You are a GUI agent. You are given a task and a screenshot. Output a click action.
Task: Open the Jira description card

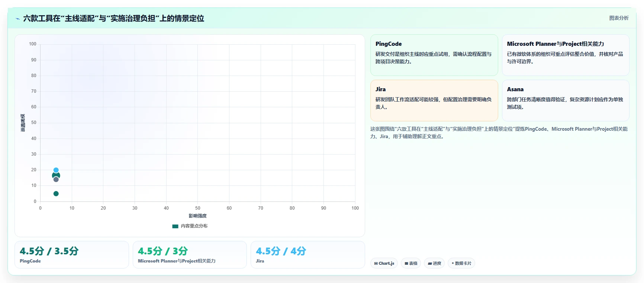tap(434, 101)
